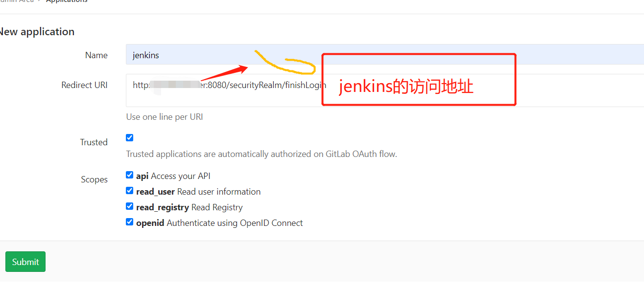Disable the api scope checkbox
Image resolution: width=644 pixels, height=289 pixels.
[129, 175]
